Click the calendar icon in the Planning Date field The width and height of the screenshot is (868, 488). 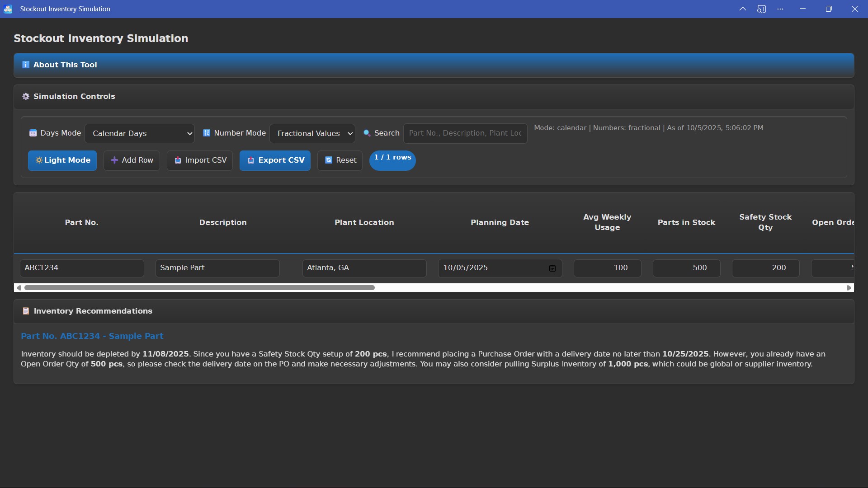[552, 268]
